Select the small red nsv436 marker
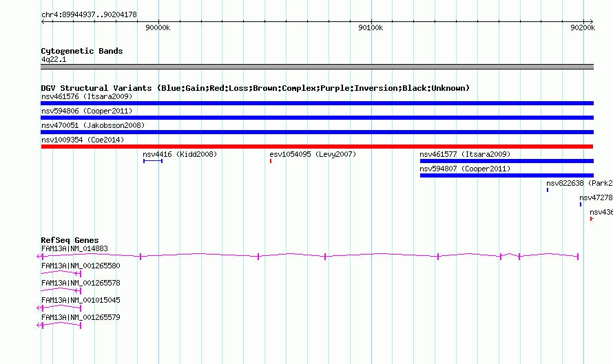 coord(592,219)
